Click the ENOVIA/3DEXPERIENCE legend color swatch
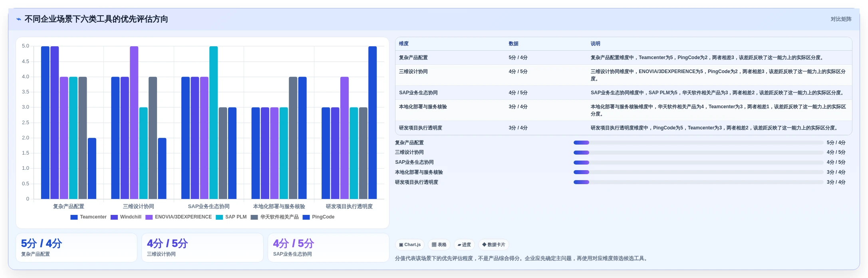 [x=149, y=217]
